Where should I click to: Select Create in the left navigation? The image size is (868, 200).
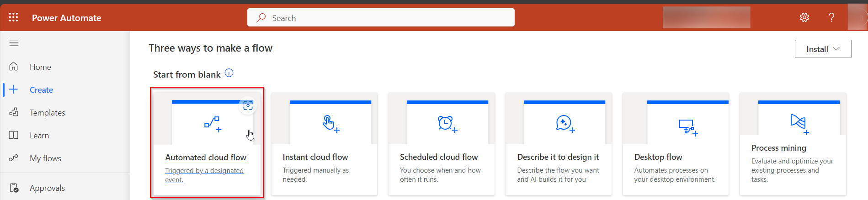coord(41,90)
